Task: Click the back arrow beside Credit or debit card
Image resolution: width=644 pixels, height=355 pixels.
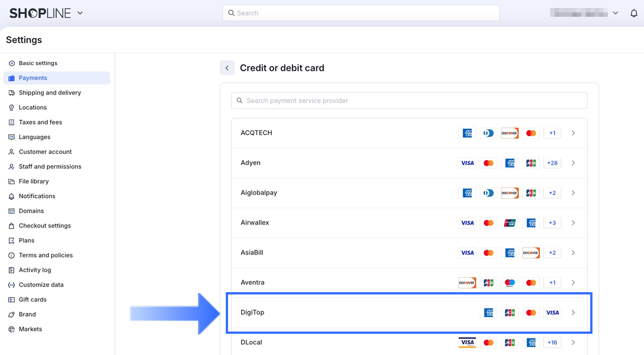Action: (227, 68)
